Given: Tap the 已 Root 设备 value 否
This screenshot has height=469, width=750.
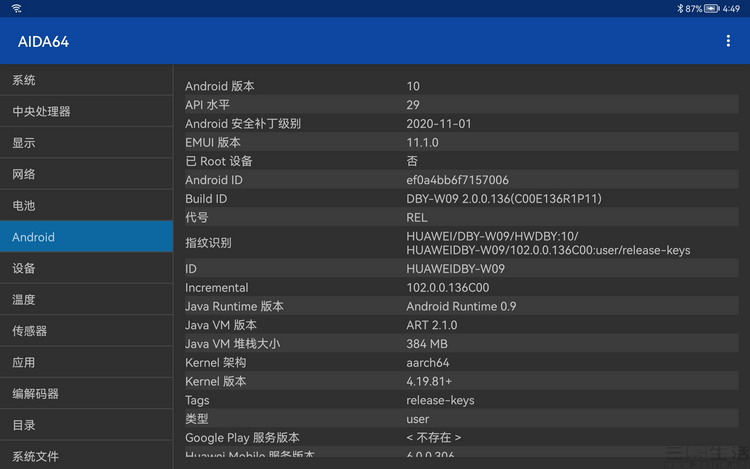Looking at the screenshot, I should coord(412,161).
